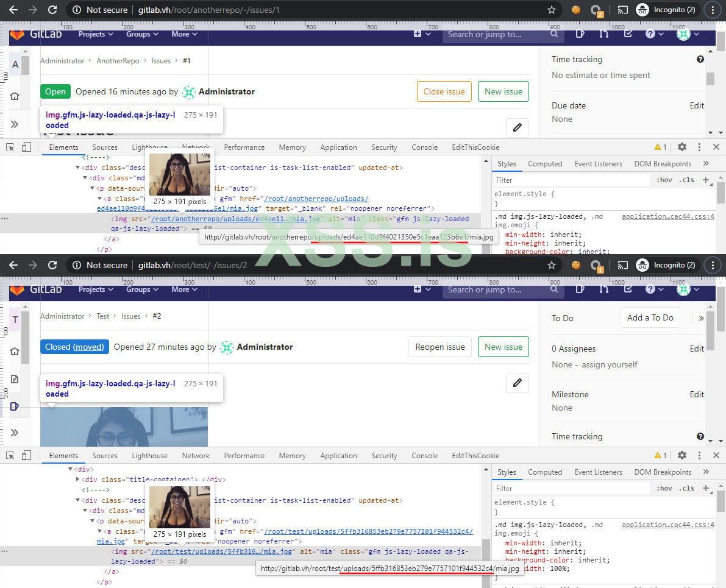726x588 pixels.
Task: Click Time tracking help icon on anotherrepo issue
Action: pyautogui.click(x=700, y=59)
